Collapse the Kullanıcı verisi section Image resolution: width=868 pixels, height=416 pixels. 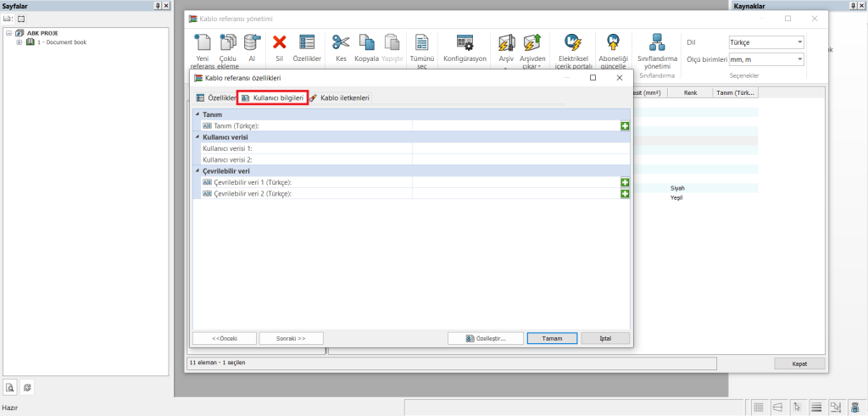coord(198,136)
